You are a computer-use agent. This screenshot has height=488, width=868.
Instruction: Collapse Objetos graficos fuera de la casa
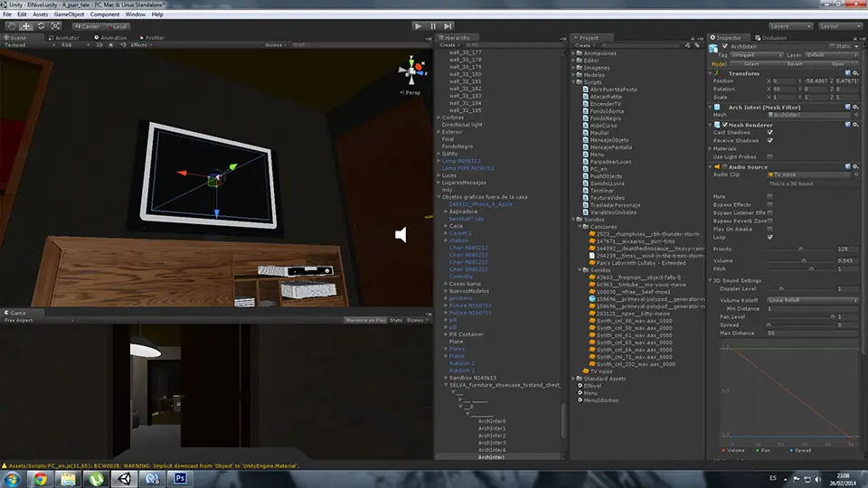[x=439, y=196]
